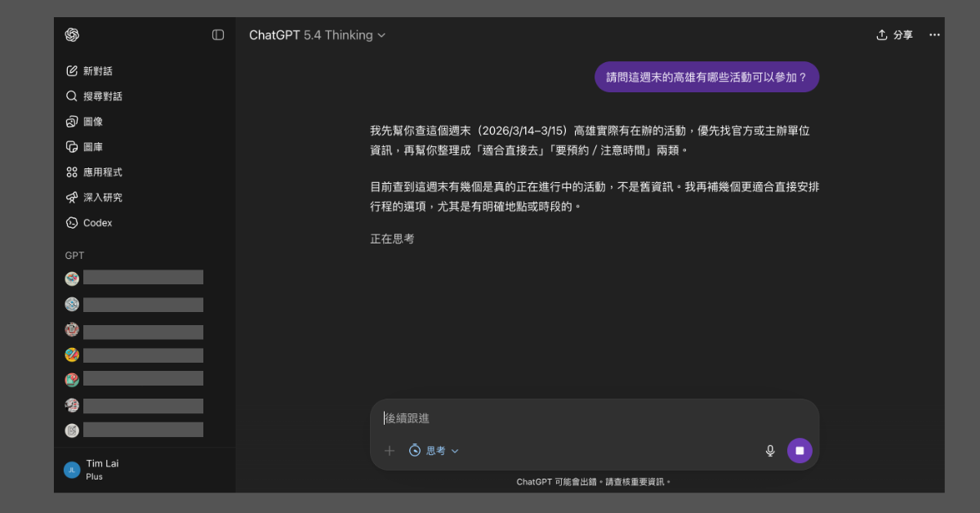Click the ChatGPT logo icon
The width and height of the screenshot is (980, 513).
click(x=72, y=35)
